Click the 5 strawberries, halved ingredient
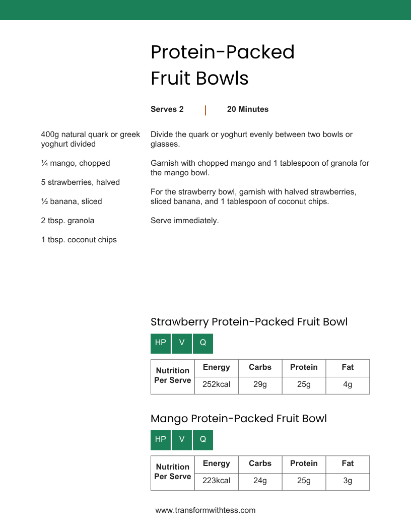The width and height of the screenshot is (411, 532). pyautogui.click(x=81, y=182)
